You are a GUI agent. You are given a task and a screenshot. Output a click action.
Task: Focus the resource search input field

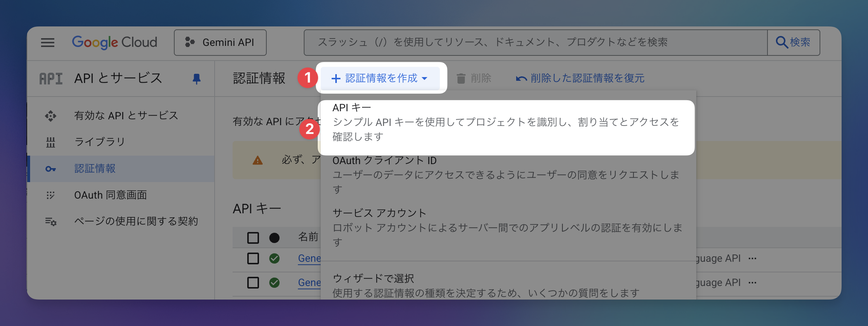[535, 43]
